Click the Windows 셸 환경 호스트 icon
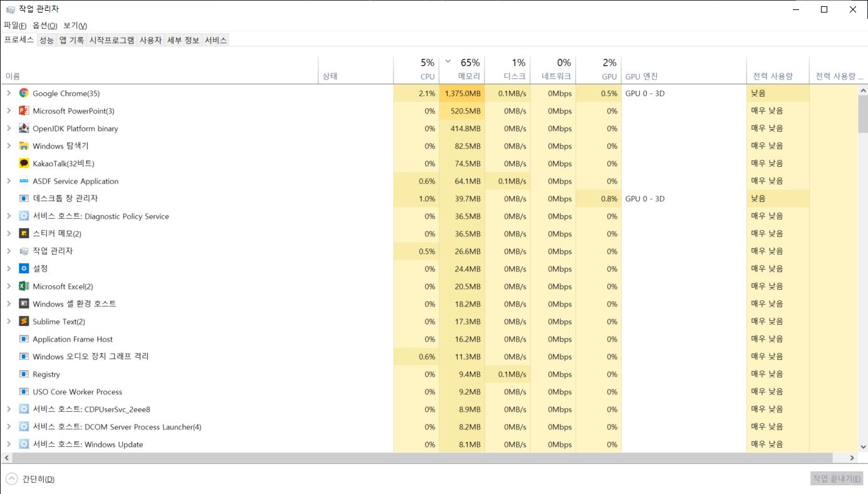This screenshot has height=494, width=868. [24, 303]
